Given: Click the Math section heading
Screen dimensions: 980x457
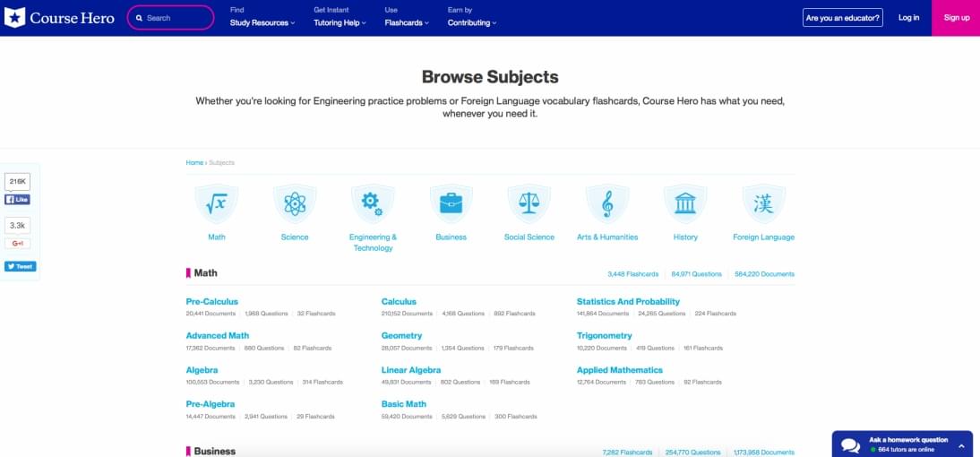Looking at the screenshot, I should click(206, 273).
